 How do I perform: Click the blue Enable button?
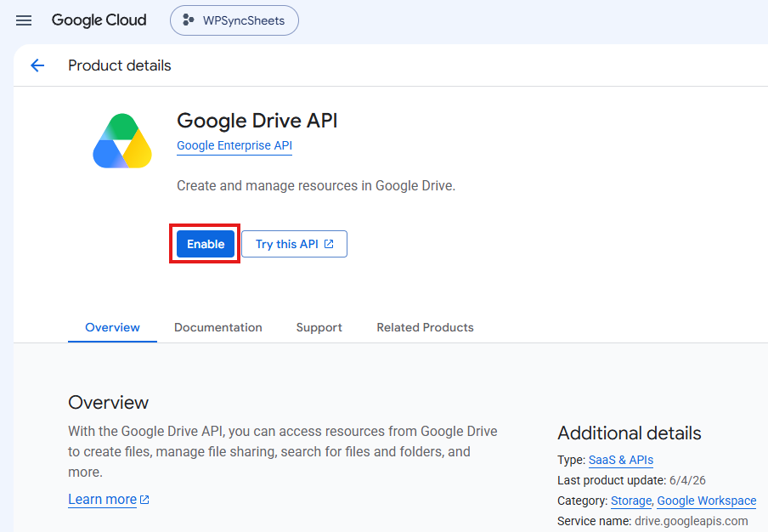tap(206, 243)
